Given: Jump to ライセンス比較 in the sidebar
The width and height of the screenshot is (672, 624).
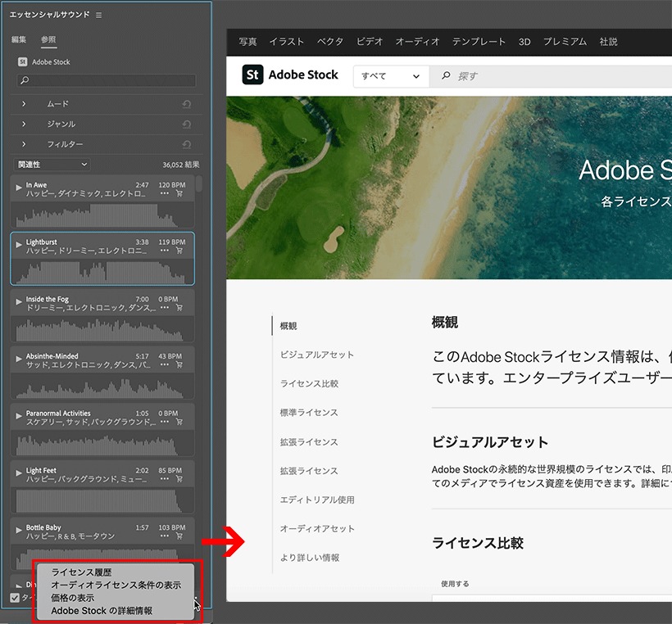Looking at the screenshot, I should [310, 384].
